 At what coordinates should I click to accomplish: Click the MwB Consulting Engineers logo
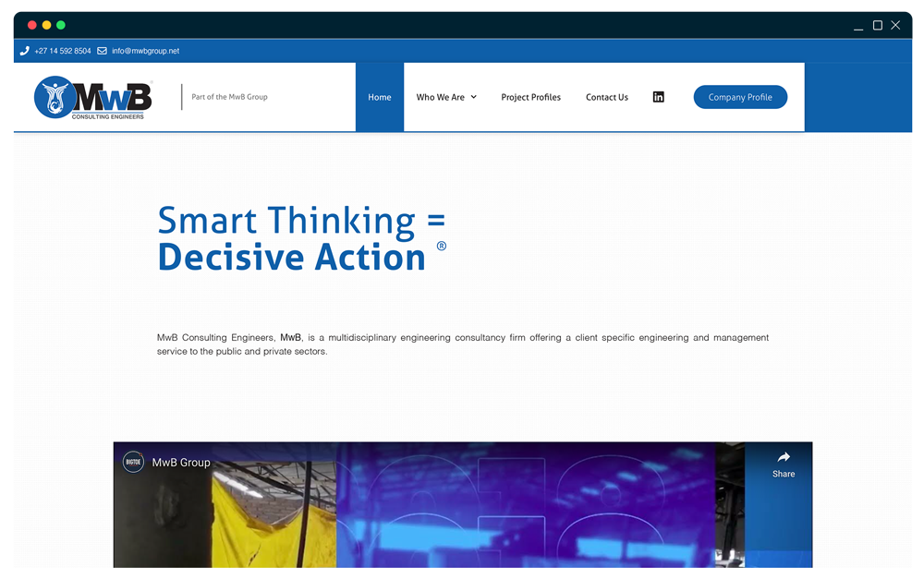click(x=93, y=97)
